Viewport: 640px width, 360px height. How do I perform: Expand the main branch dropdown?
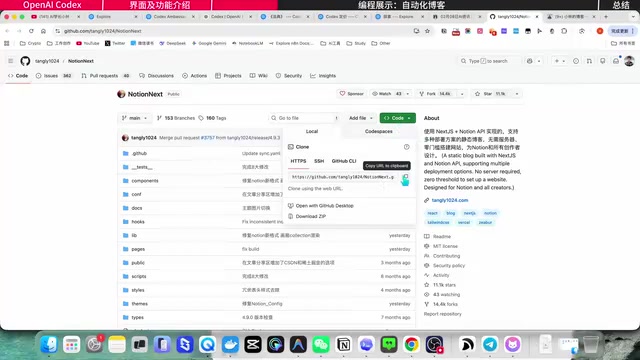click(x=134, y=118)
